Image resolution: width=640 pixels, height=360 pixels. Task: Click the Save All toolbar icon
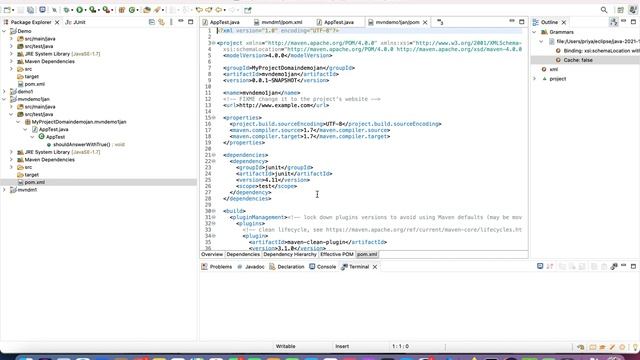point(30,10)
